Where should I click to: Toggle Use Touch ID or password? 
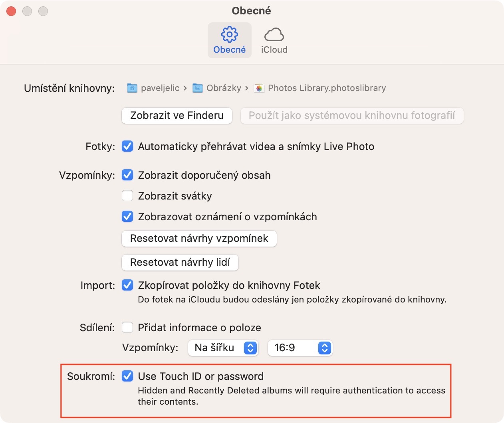[127, 376]
